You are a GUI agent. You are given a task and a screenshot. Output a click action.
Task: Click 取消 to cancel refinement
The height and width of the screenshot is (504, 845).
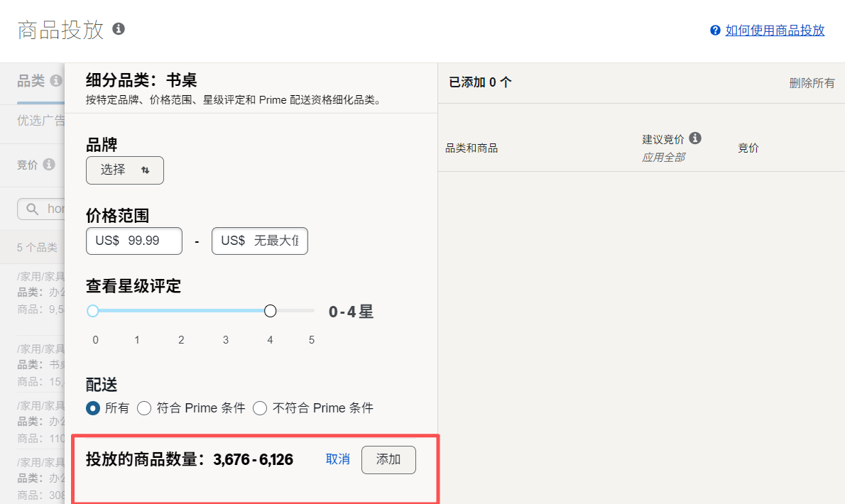click(338, 459)
